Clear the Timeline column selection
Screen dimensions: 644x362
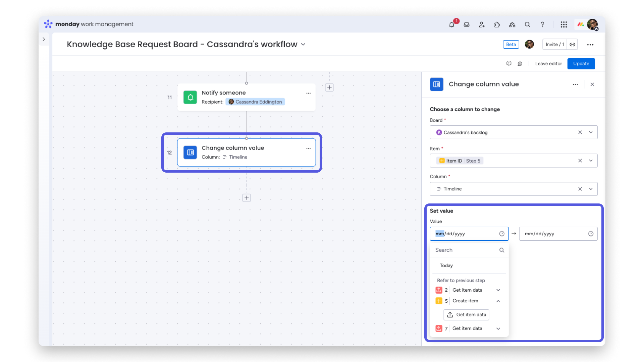580,189
